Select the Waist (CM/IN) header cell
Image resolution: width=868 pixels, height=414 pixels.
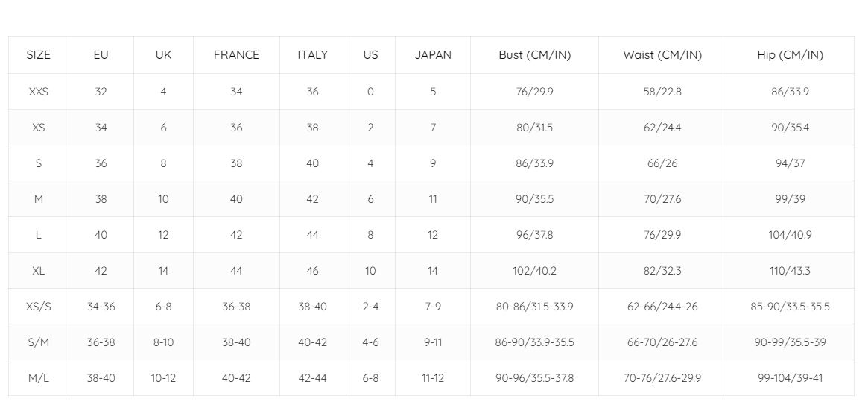point(662,55)
